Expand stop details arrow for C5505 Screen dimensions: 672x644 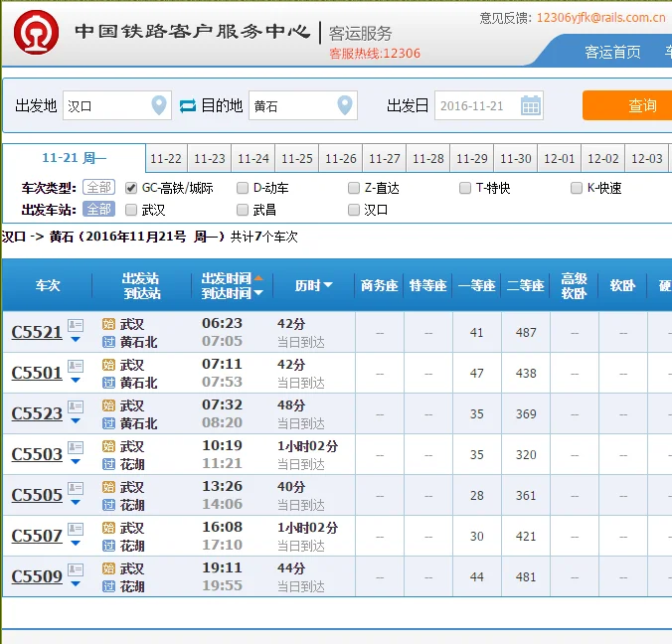pos(76,503)
